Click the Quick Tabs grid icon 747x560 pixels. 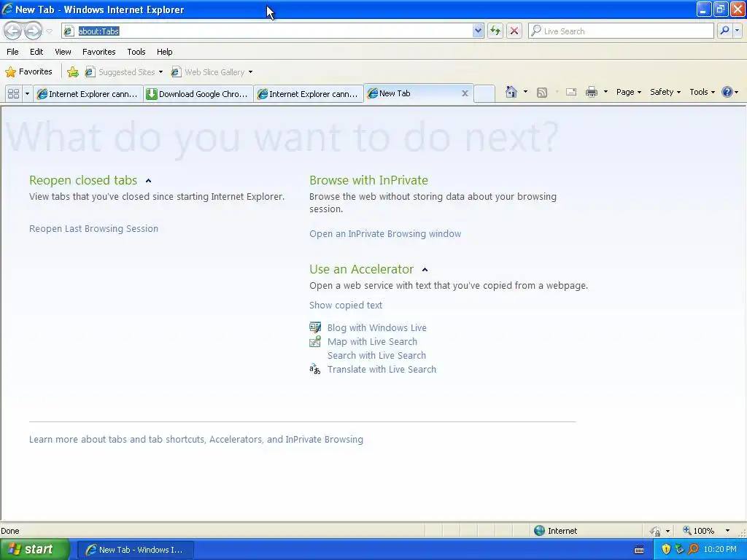pyautogui.click(x=13, y=94)
